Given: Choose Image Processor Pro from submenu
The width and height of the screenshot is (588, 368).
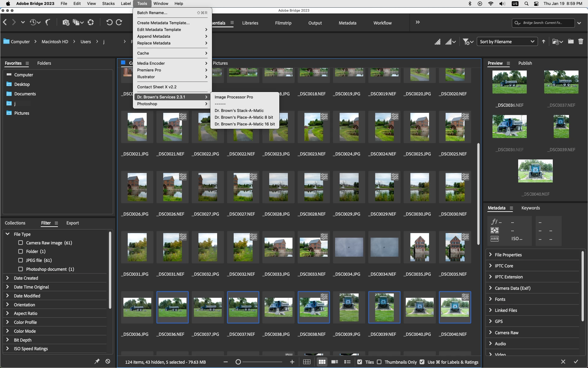Looking at the screenshot, I should pyautogui.click(x=234, y=97).
